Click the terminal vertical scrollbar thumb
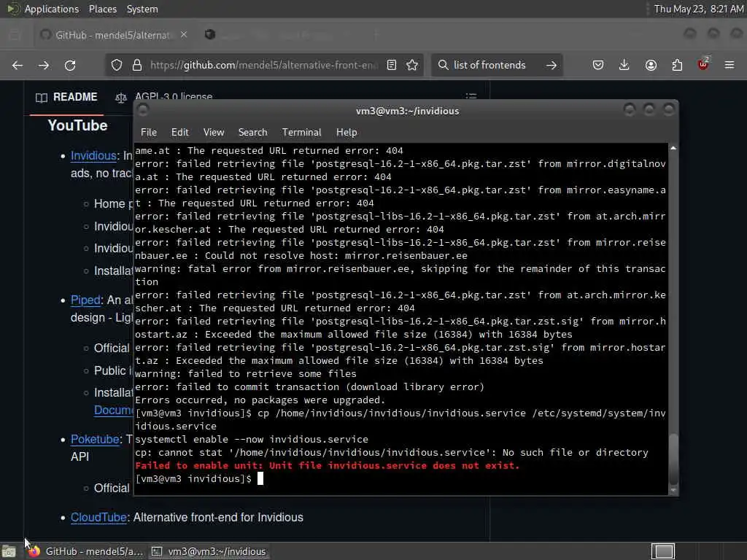Image resolution: width=747 pixels, height=560 pixels. [x=673, y=458]
